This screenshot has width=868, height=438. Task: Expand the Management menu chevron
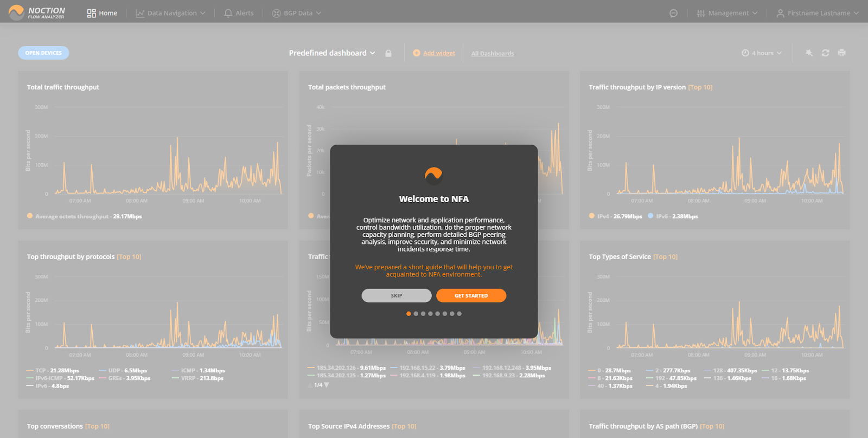point(755,13)
